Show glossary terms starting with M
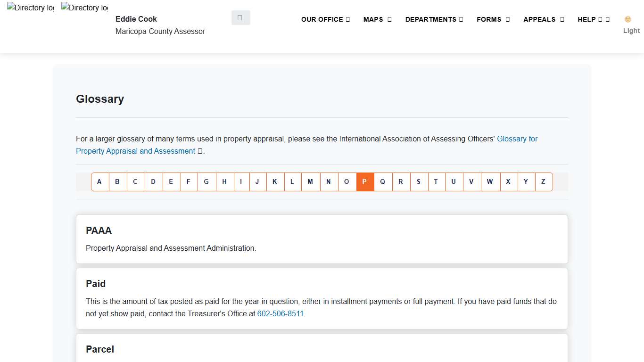 pos(310,182)
